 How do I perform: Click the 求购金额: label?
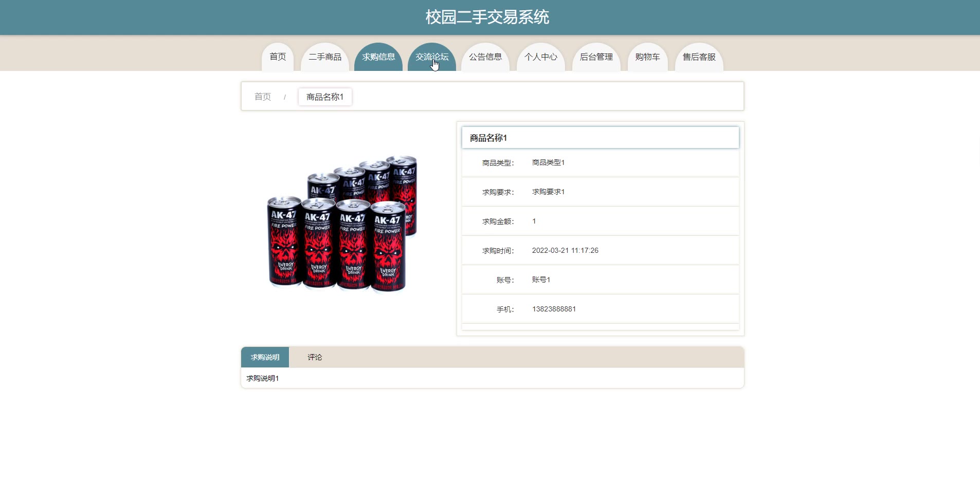pyautogui.click(x=498, y=221)
